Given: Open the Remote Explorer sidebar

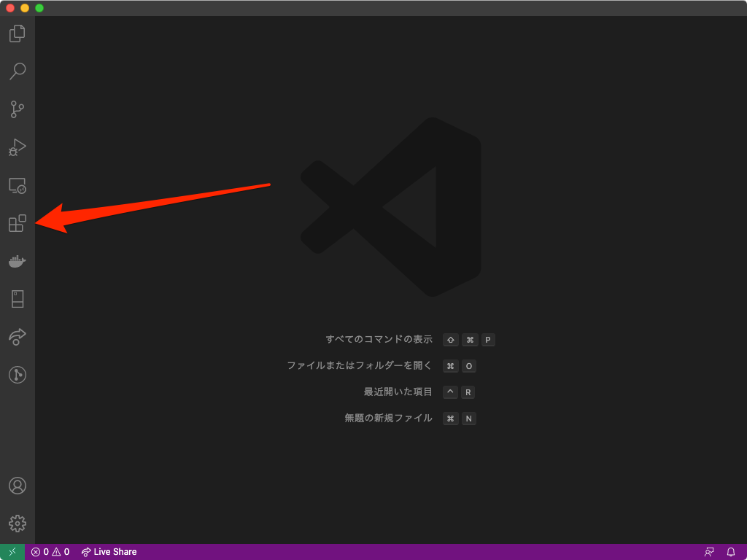Looking at the screenshot, I should click(16, 186).
